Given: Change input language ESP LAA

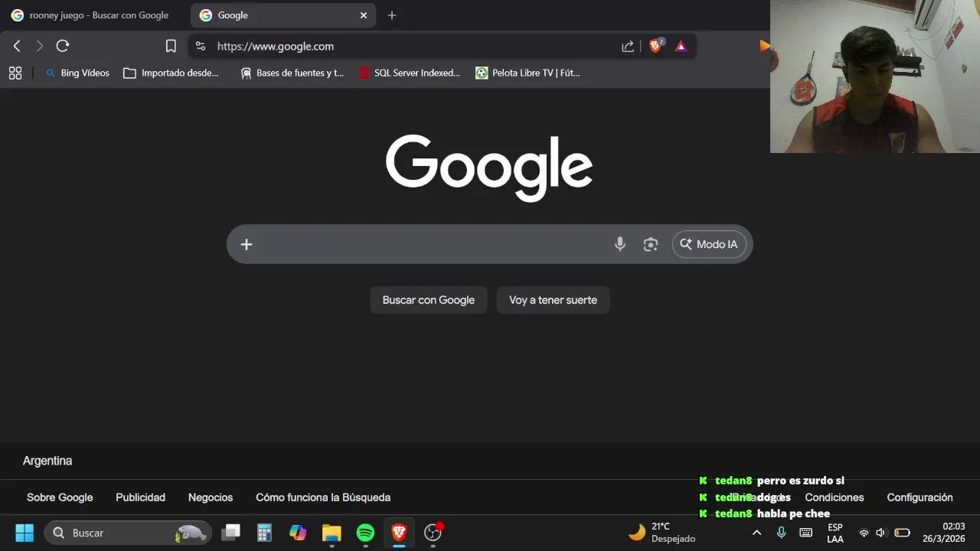Looking at the screenshot, I should click(835, 533).
